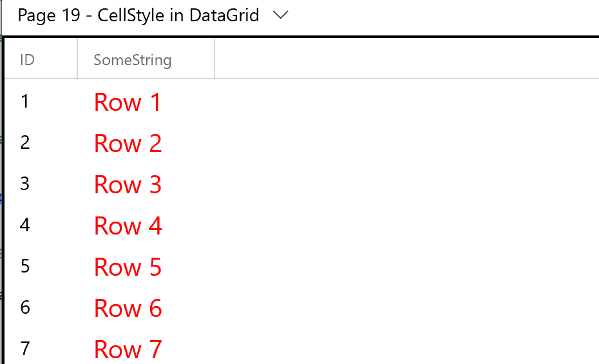Click the column divider between ID and SomeString

tap(77, 59)
